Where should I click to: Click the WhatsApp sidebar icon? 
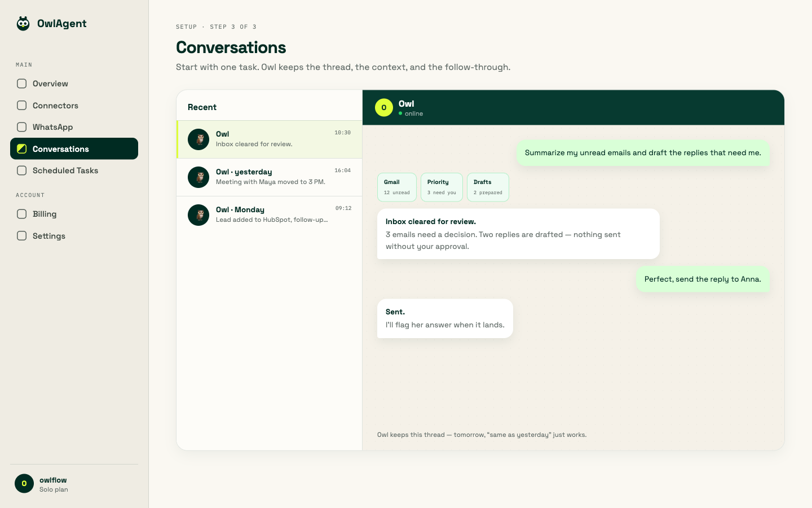(22, 127)
